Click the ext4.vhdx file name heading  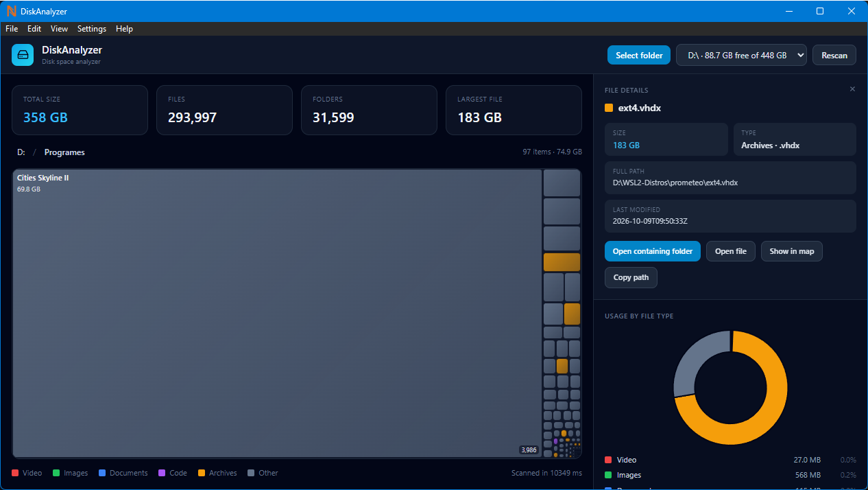click(640, 108)
